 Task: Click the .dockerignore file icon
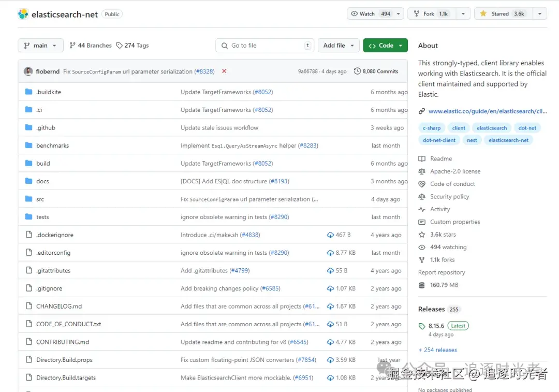coord(29,235)
